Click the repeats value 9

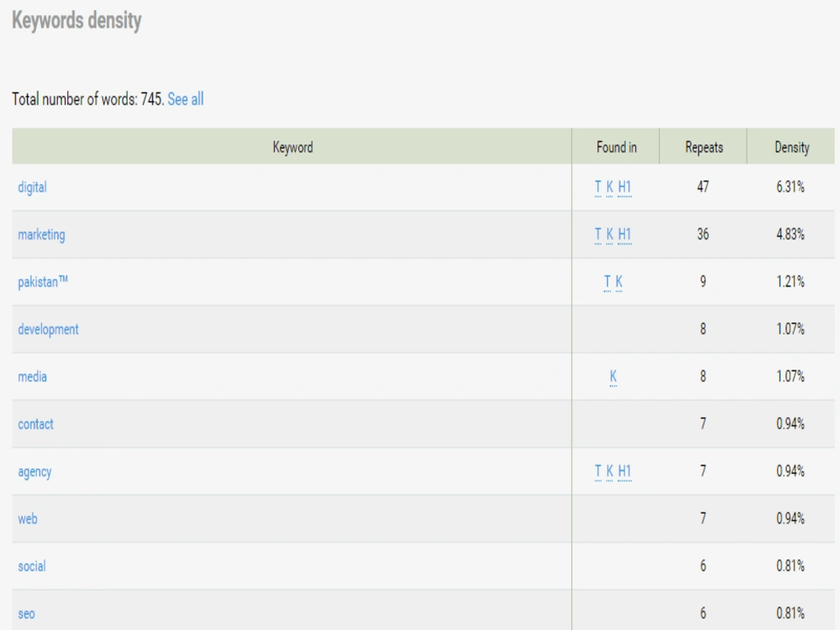point(703,281)
